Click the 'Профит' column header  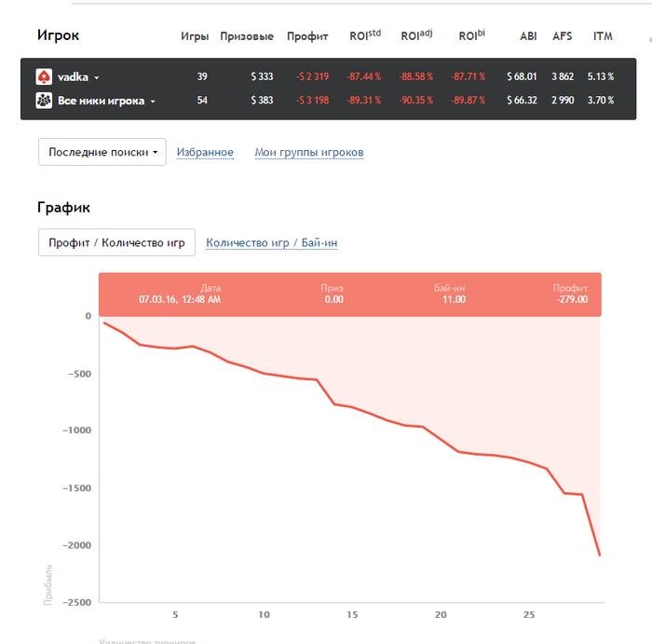[307, 36]
